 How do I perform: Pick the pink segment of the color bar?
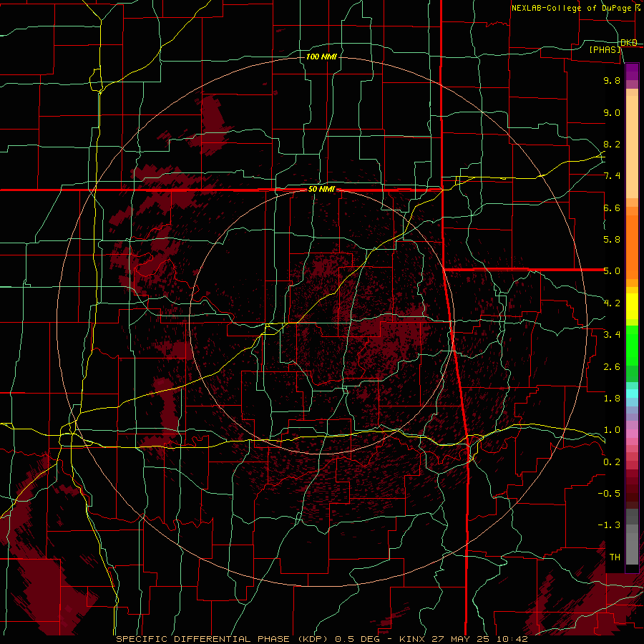pos(632,434)
